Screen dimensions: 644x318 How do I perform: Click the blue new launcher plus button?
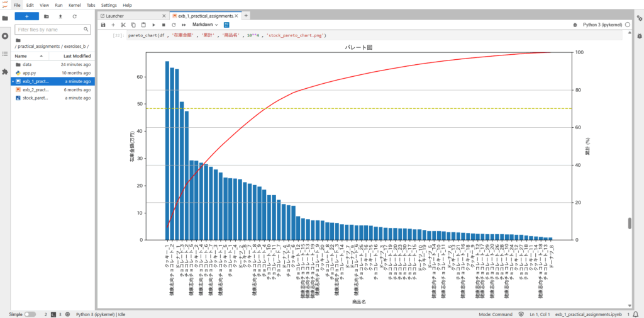pyautogui.click(x=26, y=16)
